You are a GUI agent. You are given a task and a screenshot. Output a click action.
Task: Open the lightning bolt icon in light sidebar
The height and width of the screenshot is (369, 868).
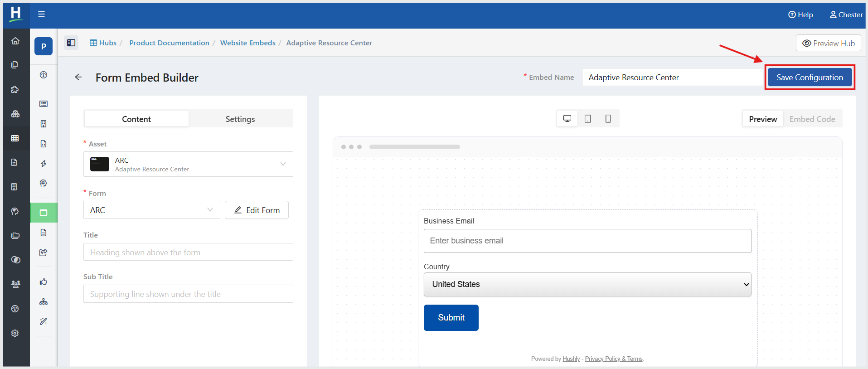point(44,164)
